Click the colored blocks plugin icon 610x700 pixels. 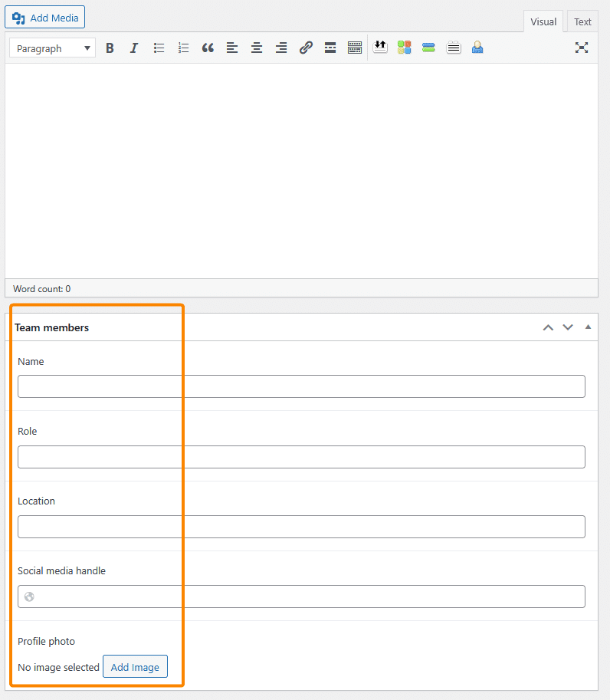[x=405, y=47]
